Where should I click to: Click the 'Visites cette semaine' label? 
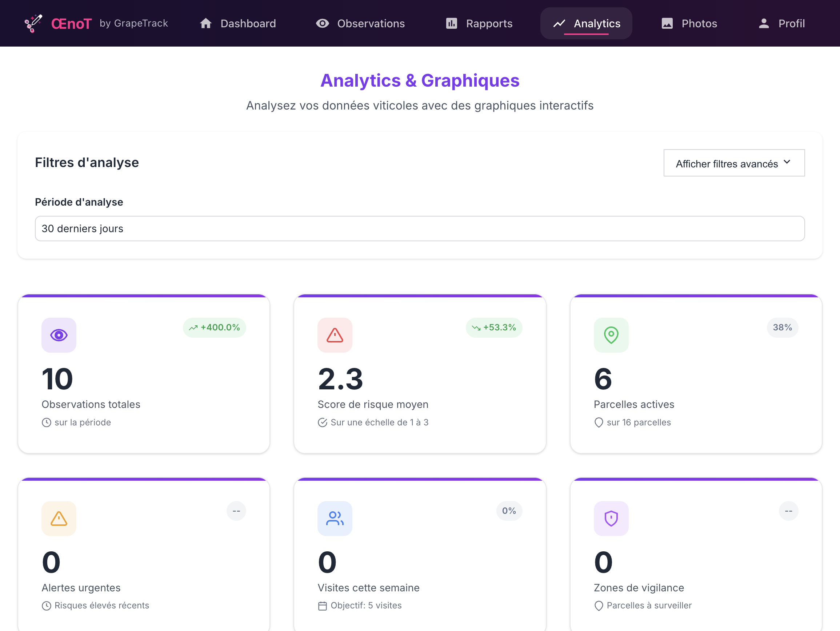[x=368, y=588]
